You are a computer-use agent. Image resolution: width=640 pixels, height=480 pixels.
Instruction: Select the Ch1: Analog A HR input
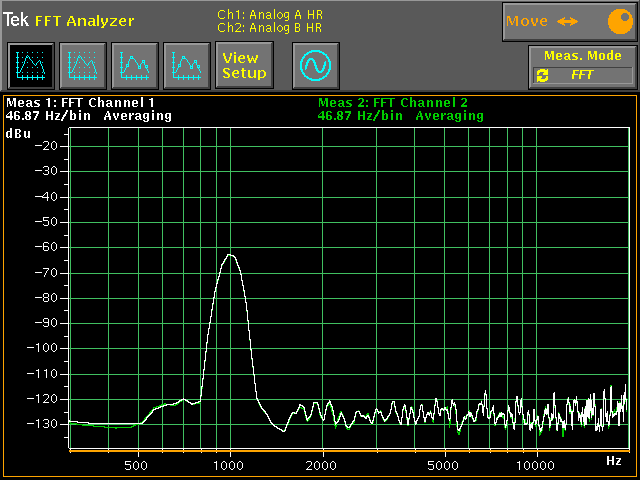[270, 14]
